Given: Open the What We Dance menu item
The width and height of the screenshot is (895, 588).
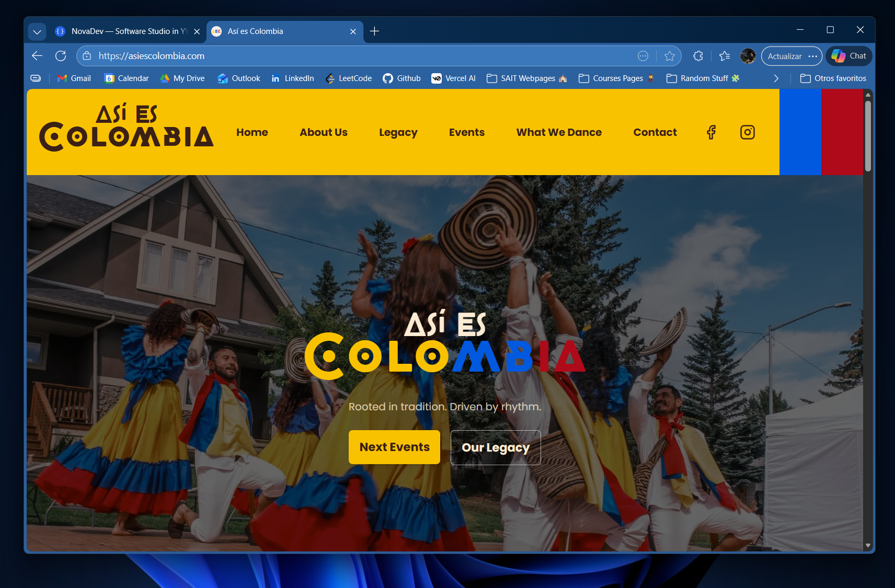Looking at the screenshot, I should coord(558,132).
